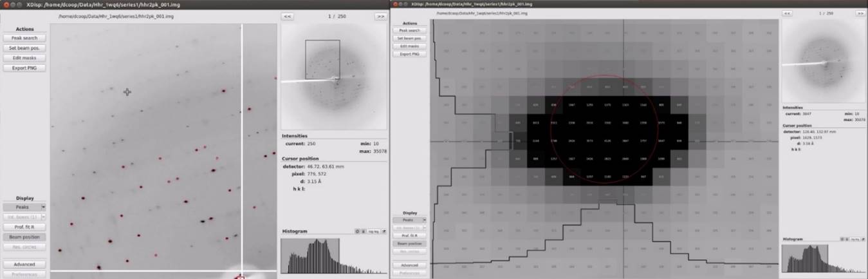Click Set beam pos. in left window
Screen dimensions: 868x279
[x=24, y=48]
